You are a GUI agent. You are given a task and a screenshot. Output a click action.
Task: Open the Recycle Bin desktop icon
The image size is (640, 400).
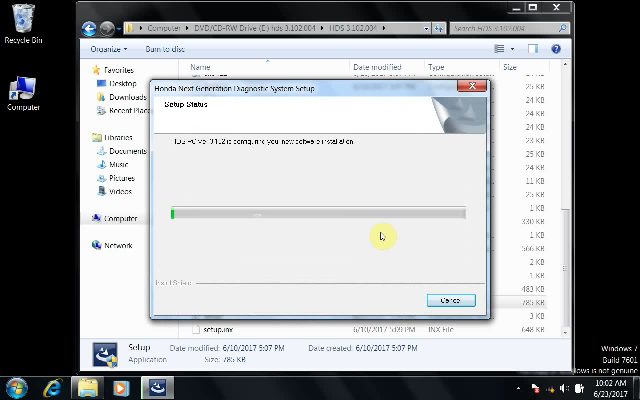23,24
